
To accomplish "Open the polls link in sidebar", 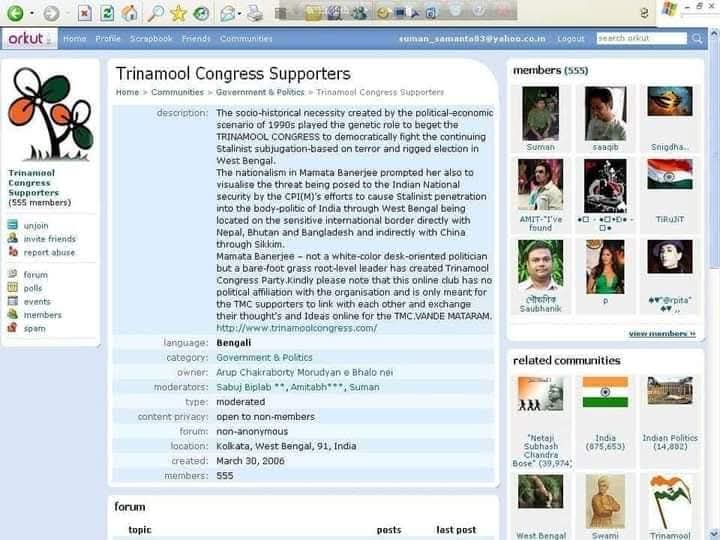I will point(33,288).
